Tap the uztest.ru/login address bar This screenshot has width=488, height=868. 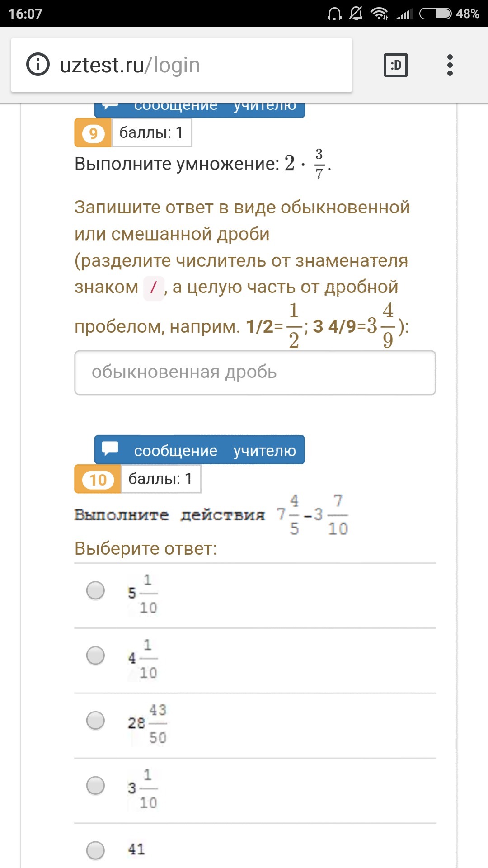[181, 65]
